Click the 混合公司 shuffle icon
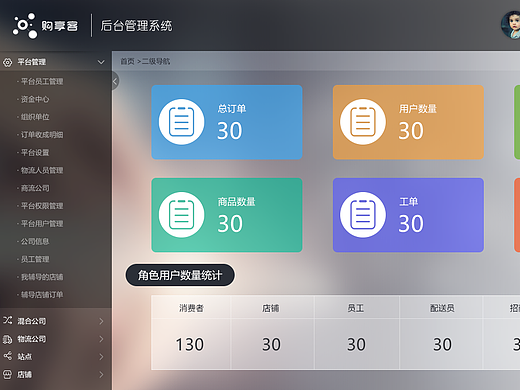The height and width of the screenshot is (390, 520). click(x=7, y=321)
